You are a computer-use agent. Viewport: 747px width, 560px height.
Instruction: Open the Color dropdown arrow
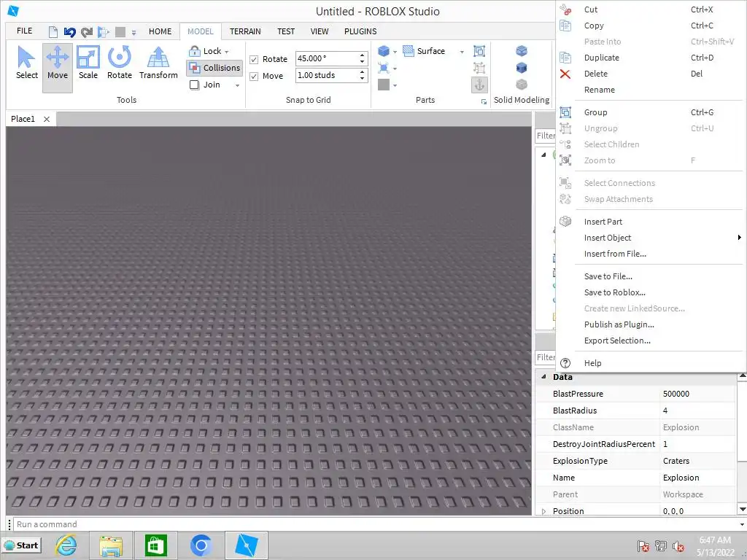click(x=395, y=86)
